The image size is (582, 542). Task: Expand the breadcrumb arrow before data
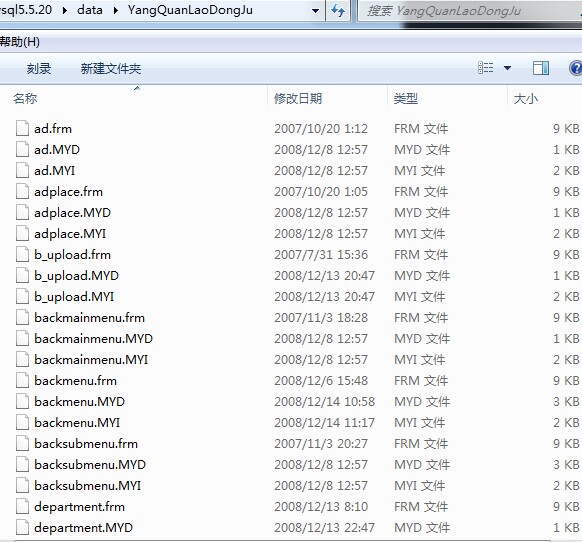[65, 10]
